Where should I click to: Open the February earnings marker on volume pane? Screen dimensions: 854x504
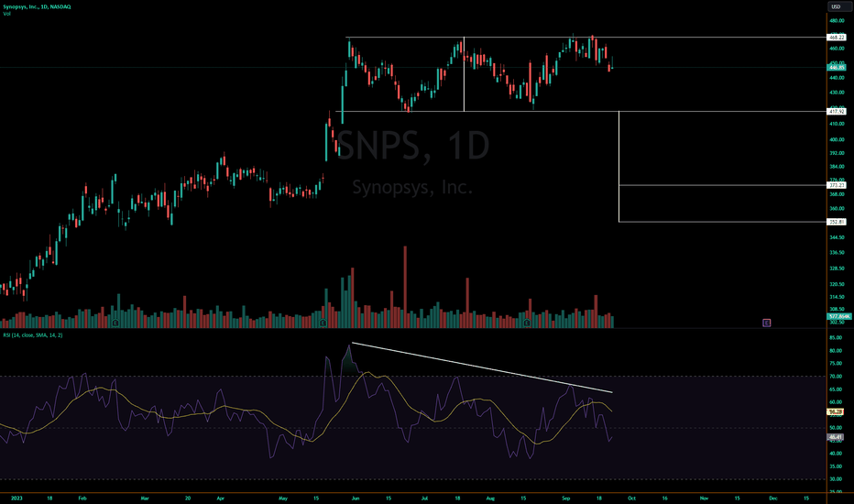tap(115, 323)
